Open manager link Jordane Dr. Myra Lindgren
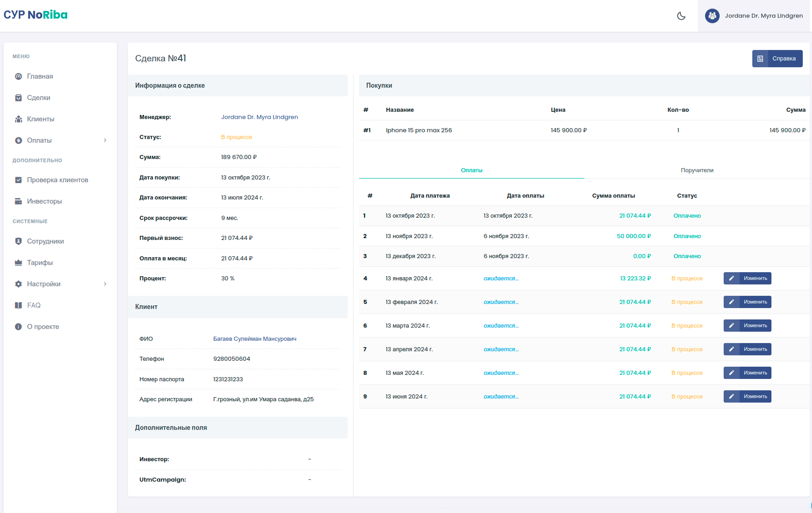This screenshot has width=812, height=513. click(x=259, y=117)
